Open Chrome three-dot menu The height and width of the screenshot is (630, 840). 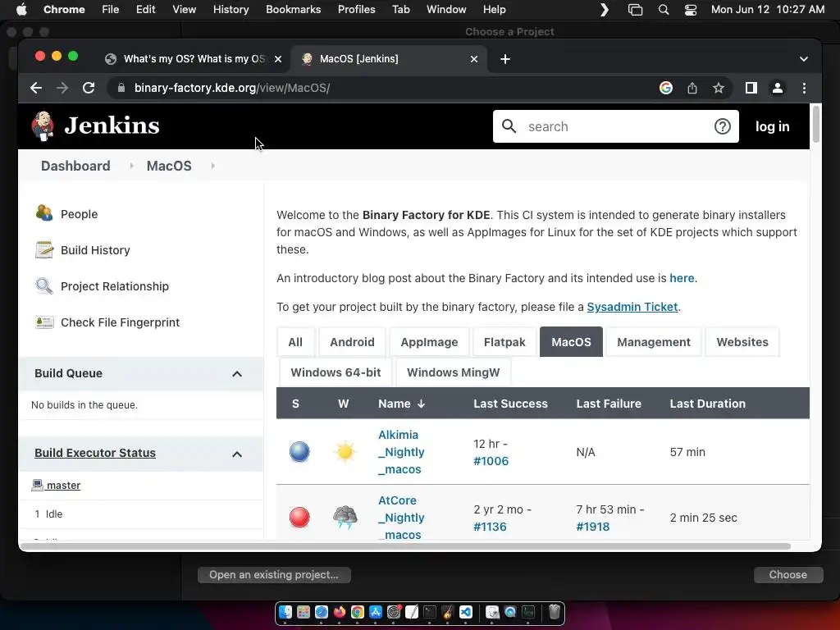click(x=804, y=88)
